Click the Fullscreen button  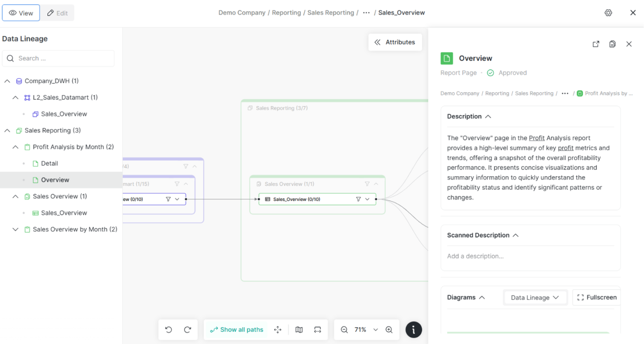pyautogui.click(x=597, y=297)
